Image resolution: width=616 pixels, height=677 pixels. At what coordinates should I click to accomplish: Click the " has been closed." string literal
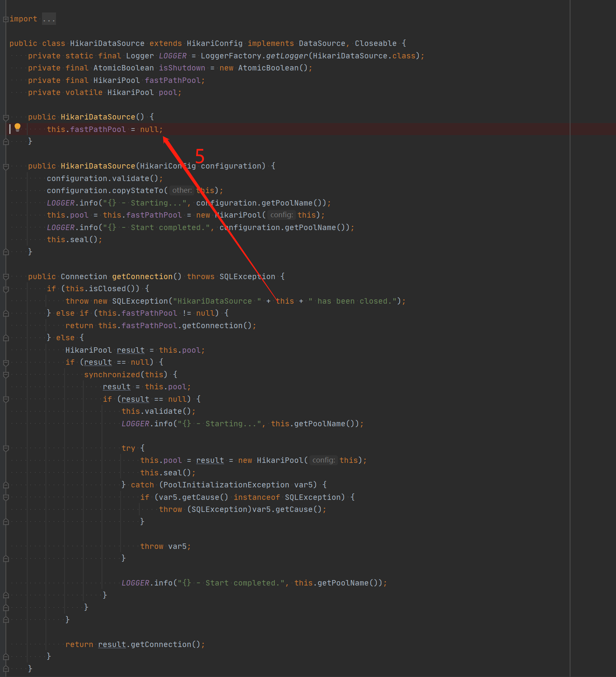coord(353,301)
